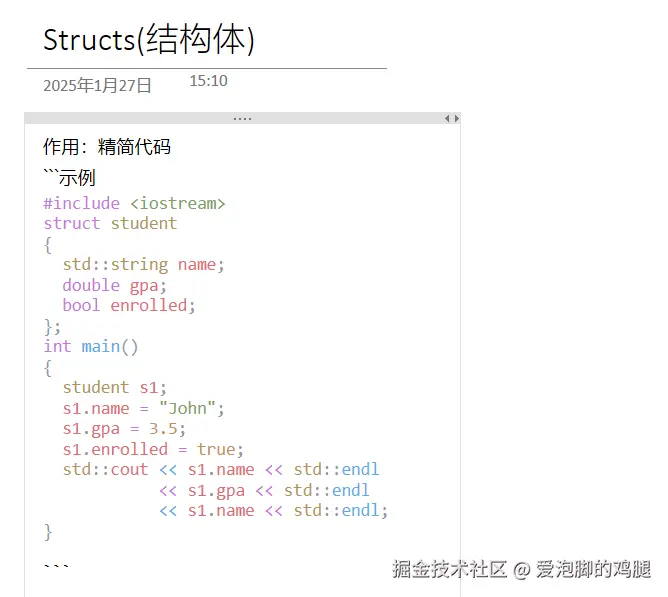The width and height of the screenshot is (668, 597).
Task: Click the line "student s1;"
Action: coord(114,388)
